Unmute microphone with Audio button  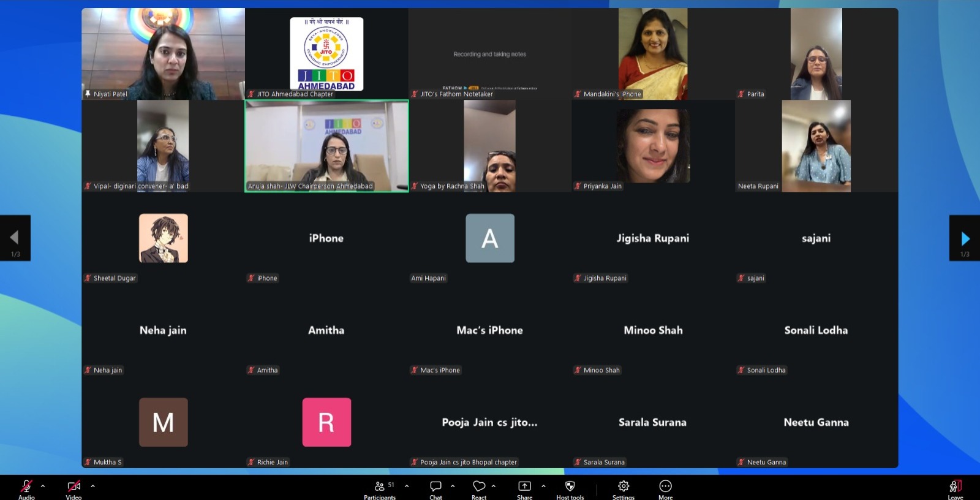coord(26,487)
